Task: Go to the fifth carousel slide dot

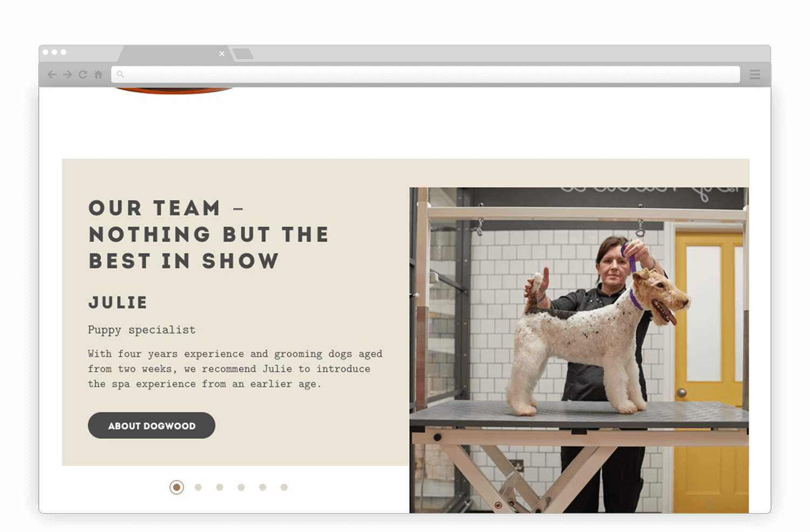Action: (262, 487)
